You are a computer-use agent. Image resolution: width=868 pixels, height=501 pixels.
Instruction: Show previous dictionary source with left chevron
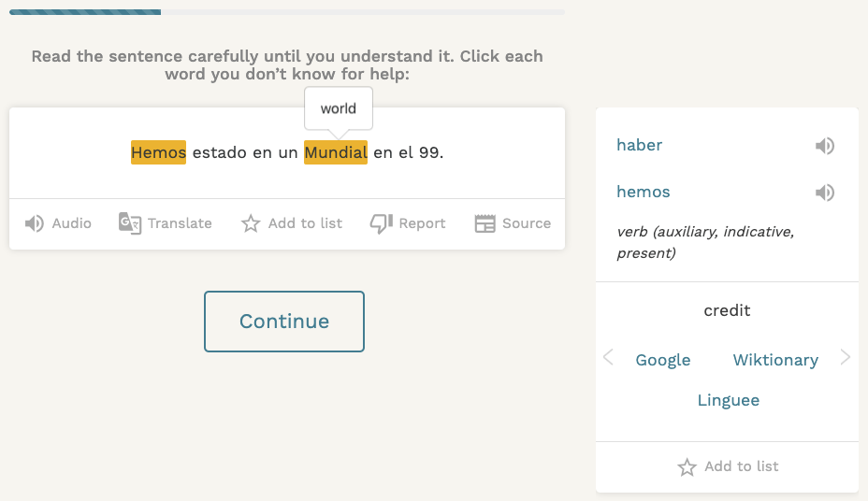click(609, 357)
